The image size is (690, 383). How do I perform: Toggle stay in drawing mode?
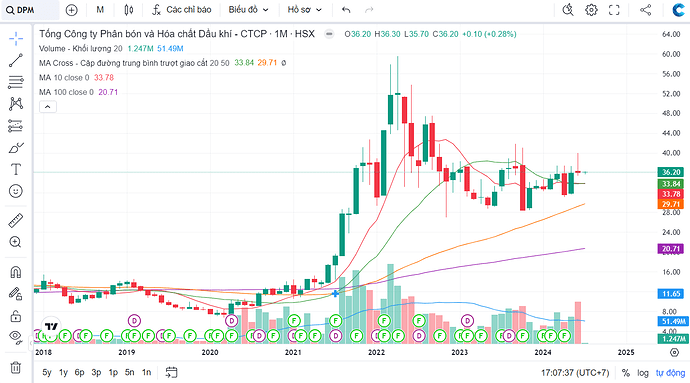[x=16, y=294]
